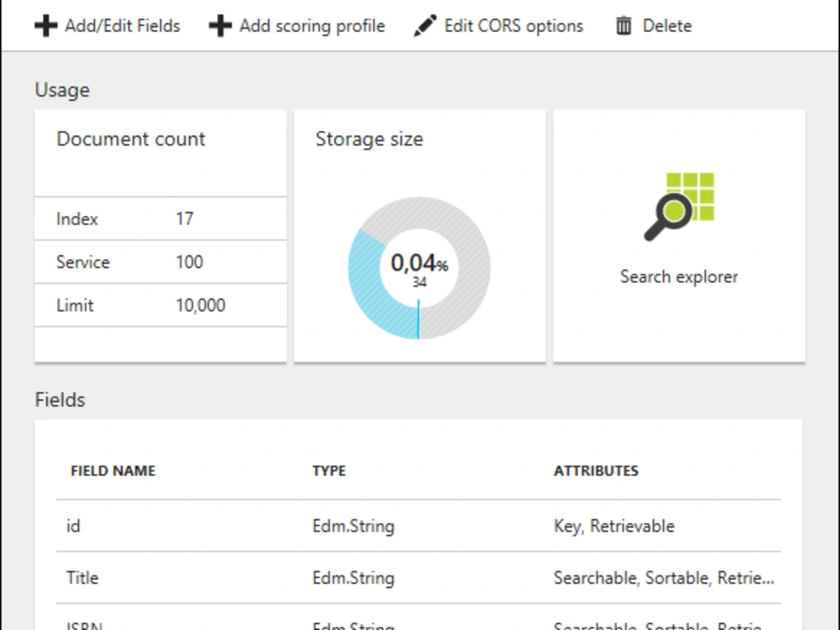Open Edit CORS options
Viewport: 840px width, 630px height.
[x=514, y=26]
